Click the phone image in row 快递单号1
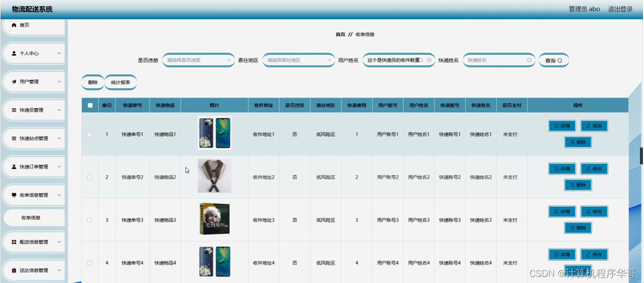This screenshot has height=283, width=644. tap(214, 133)
